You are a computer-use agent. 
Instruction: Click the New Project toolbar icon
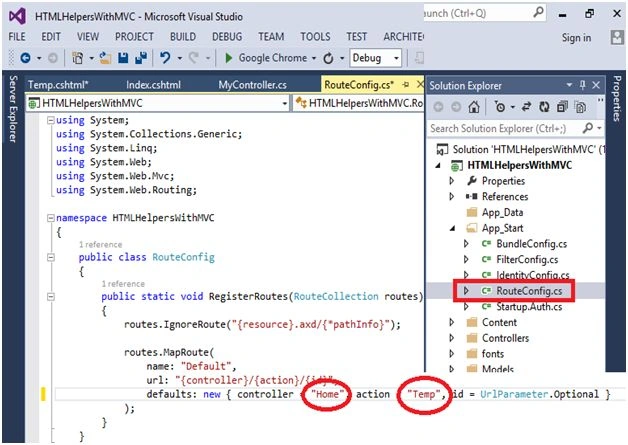(x=77, y=58)
